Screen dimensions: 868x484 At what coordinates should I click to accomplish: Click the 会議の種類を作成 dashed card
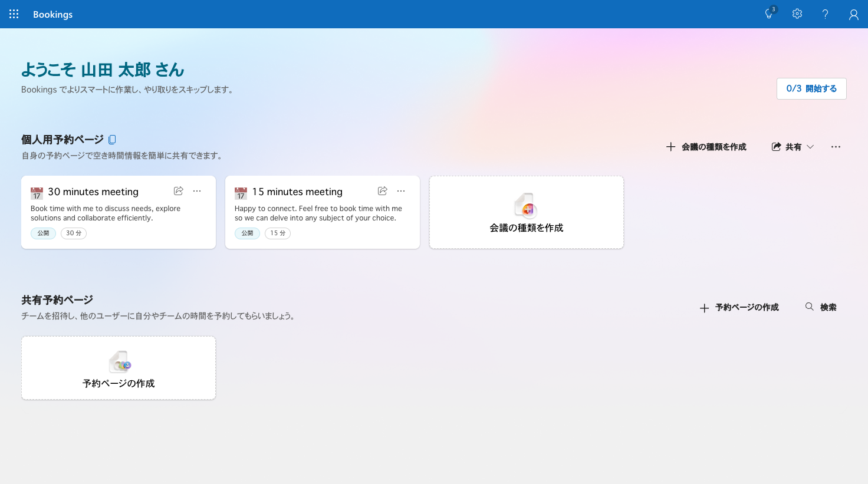point(527,212)
